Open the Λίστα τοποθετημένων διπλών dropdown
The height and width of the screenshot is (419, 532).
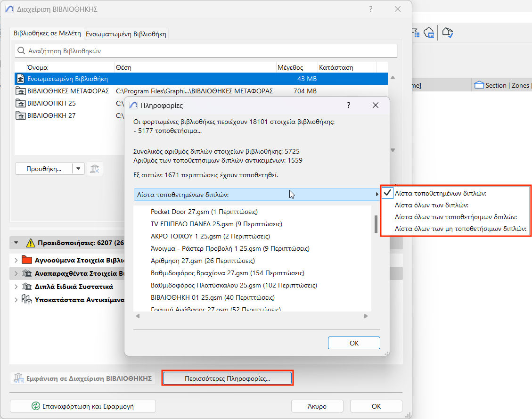click(257, 195)
